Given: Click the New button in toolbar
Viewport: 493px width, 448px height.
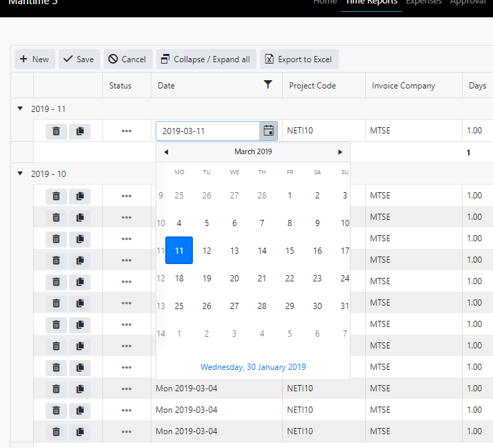Looking at the screenshot, I should click(35, 59).
